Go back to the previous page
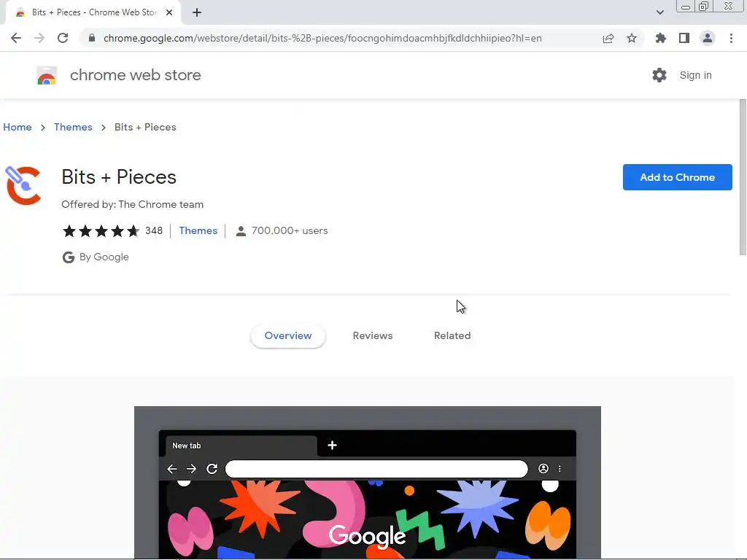Image resolution: width=747 pixels, height=560 pixels. tap(16, 38)
